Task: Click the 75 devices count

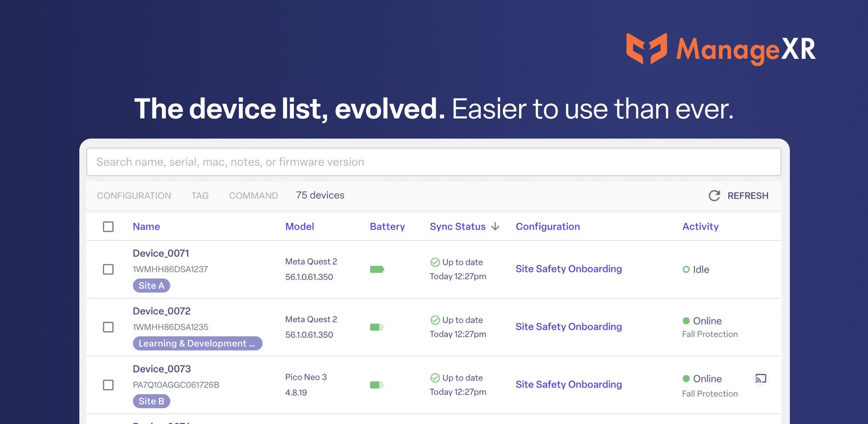Action: [x=320, y=195]
